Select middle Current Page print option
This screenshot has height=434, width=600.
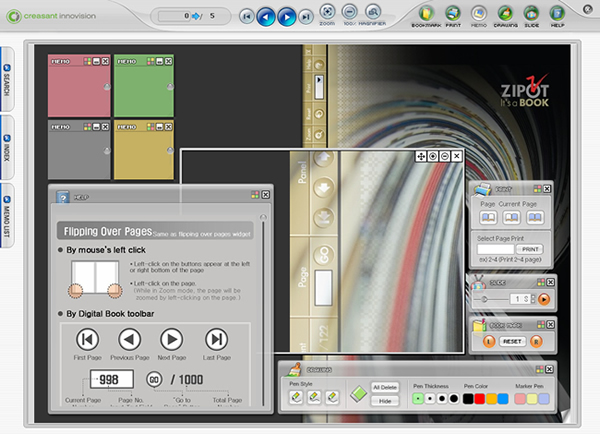(x=512, y=218)
